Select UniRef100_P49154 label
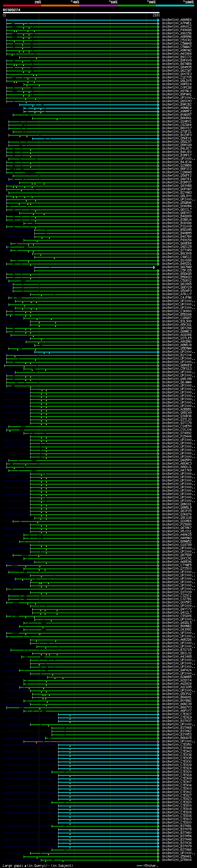The height and width of the screenshot is (868, 197). tap(176, 240)
